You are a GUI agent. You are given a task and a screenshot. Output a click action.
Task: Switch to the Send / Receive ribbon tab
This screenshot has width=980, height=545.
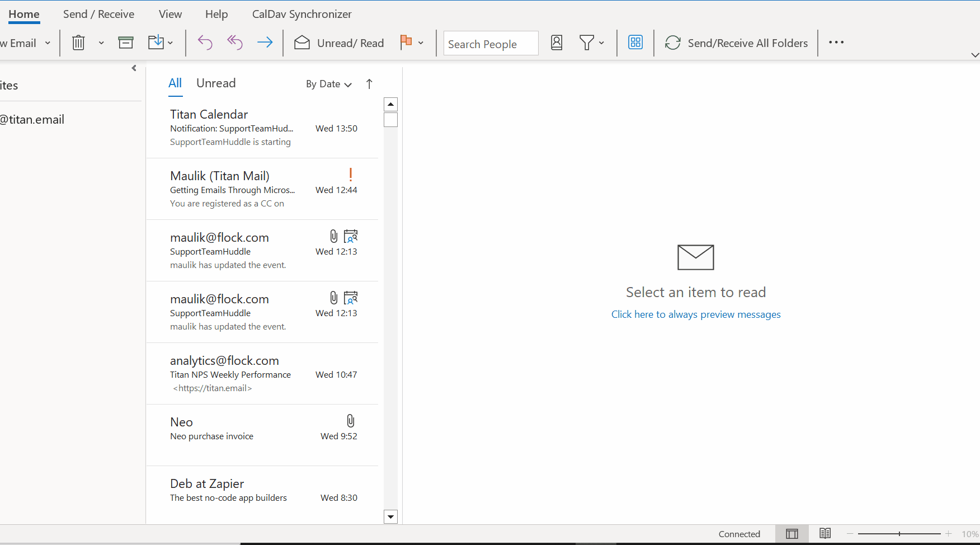tap(98, 14)
